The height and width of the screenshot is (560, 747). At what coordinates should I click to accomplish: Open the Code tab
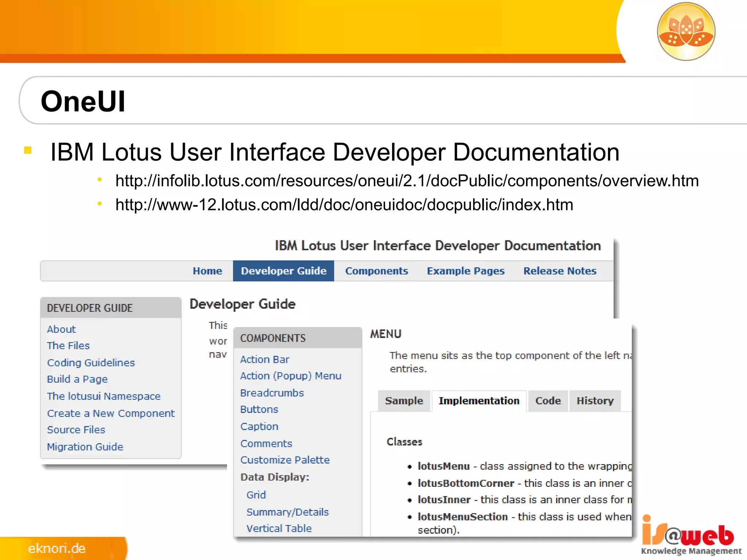(548, 401)
